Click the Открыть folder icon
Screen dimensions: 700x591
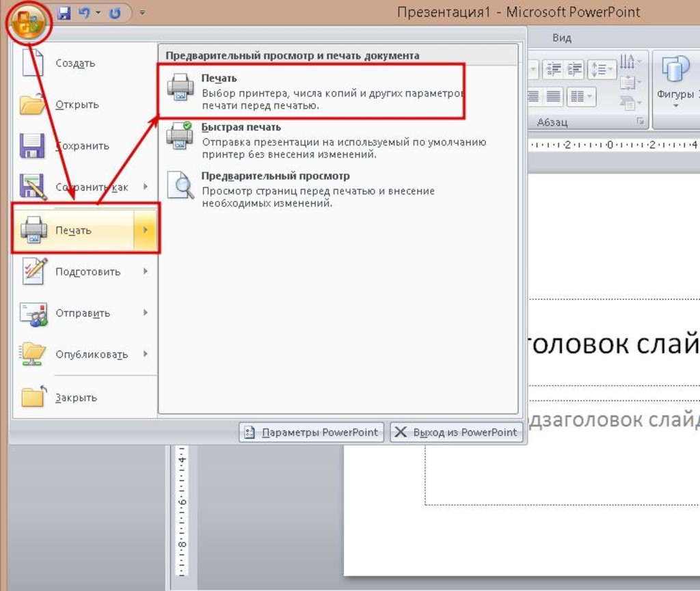(32, 105)
